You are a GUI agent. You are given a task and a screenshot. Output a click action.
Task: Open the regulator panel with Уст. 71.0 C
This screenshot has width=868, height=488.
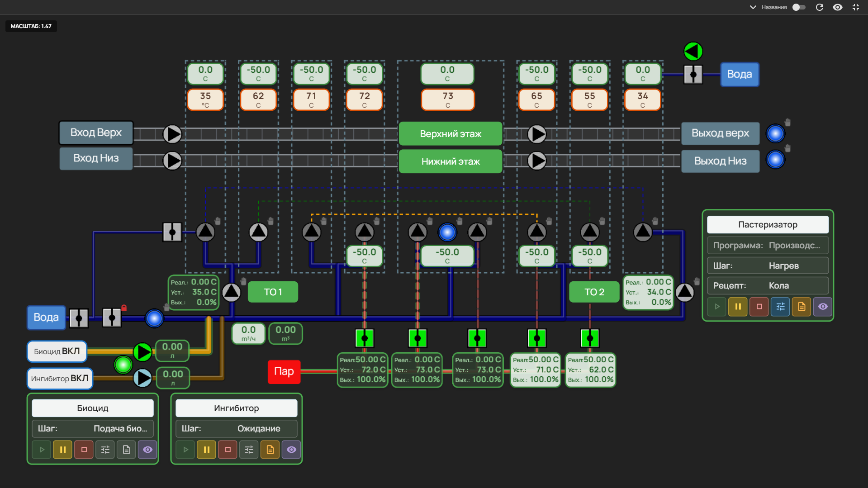coord(536,370)
